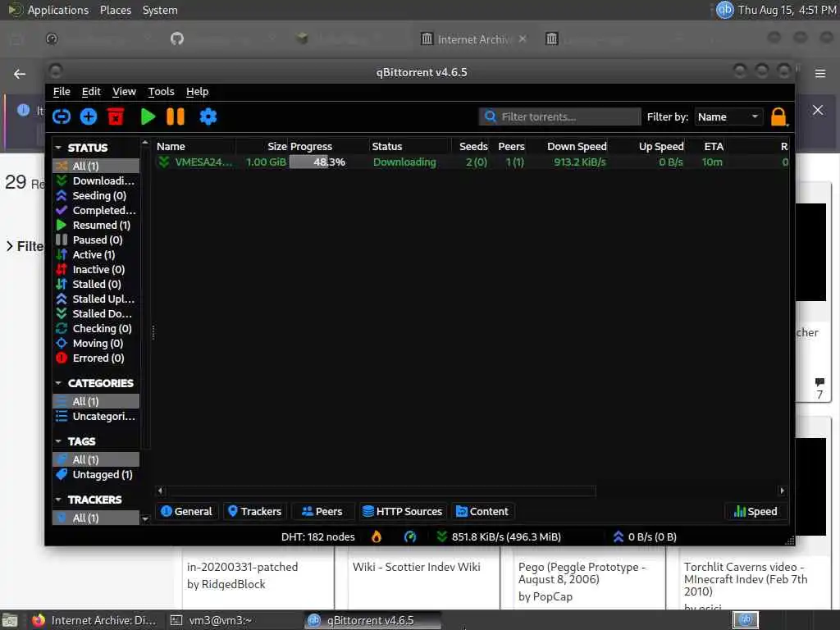The height and width of the screenshot is (630, 840).
Task: Open the Tools menu
Action: pos(162,92)
